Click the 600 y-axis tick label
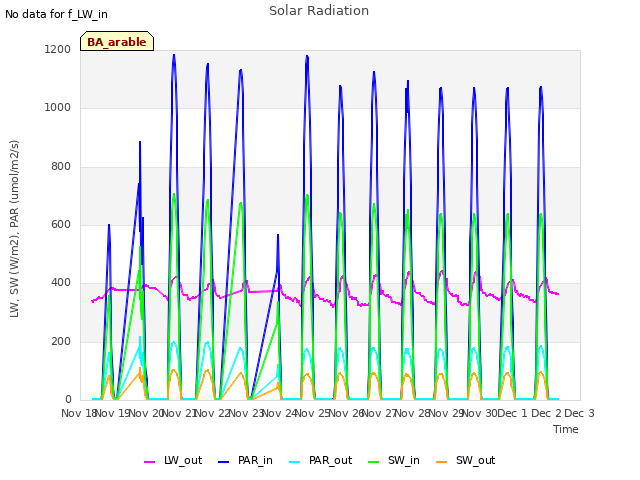This screenshot has height=480, width=640. 61,224
